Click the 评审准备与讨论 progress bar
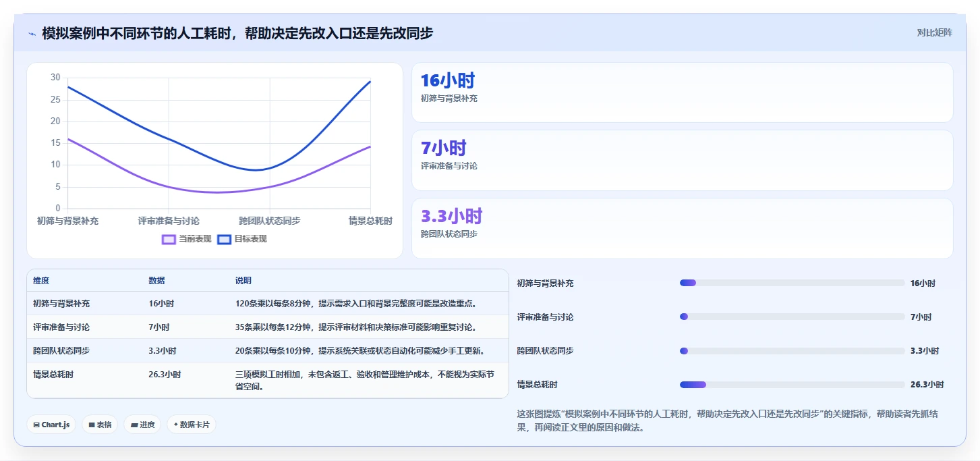 coord(792,317)
